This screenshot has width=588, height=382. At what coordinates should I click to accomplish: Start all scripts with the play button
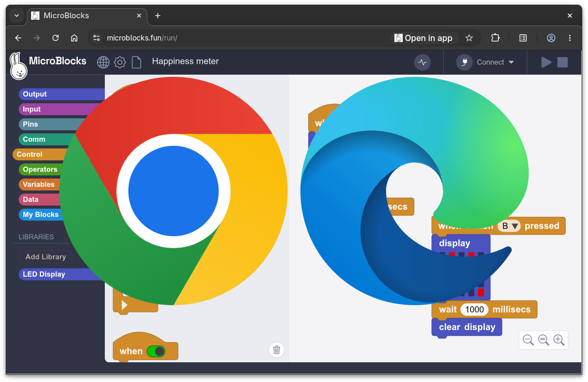(546, 62)
